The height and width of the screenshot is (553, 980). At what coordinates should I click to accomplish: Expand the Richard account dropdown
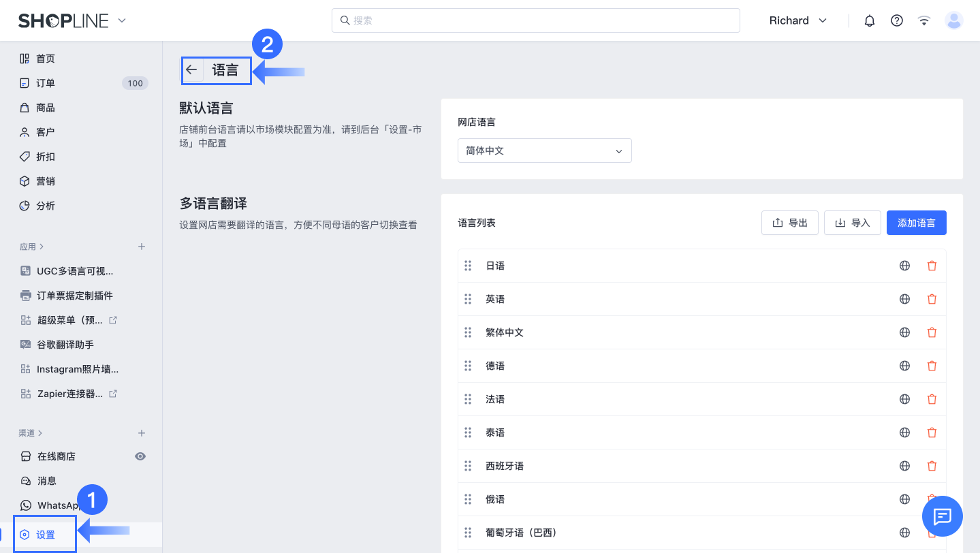(x=797, y=20)
